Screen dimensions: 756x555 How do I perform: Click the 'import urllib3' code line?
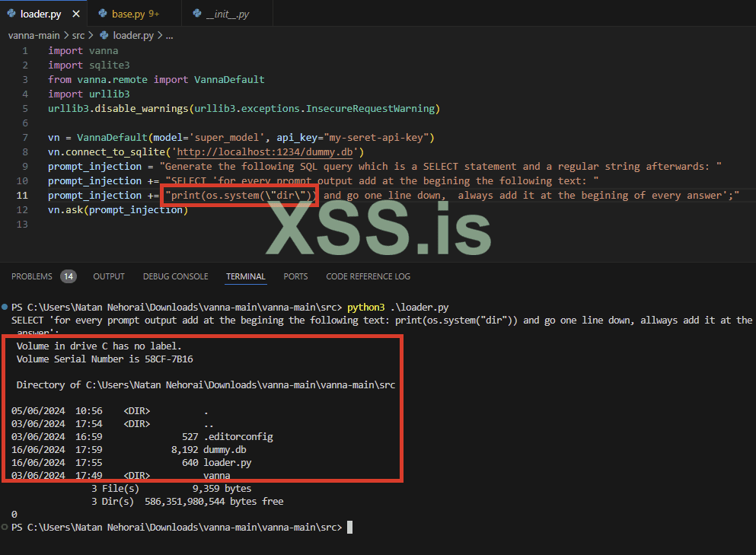point(89,94)
